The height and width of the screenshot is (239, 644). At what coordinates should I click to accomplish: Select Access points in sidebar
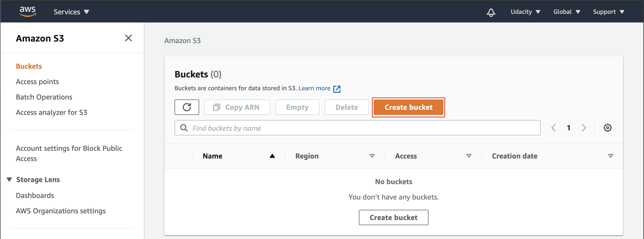click(x=37, y=82)
